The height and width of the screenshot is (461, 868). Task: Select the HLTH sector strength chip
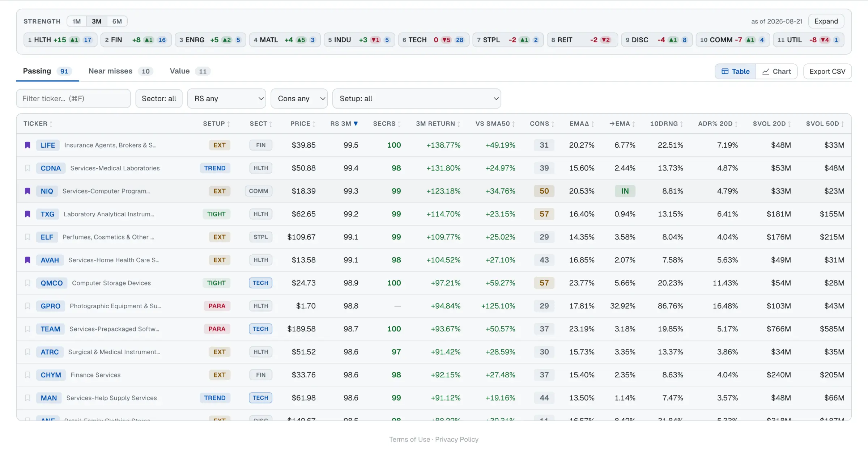[60, 40]
